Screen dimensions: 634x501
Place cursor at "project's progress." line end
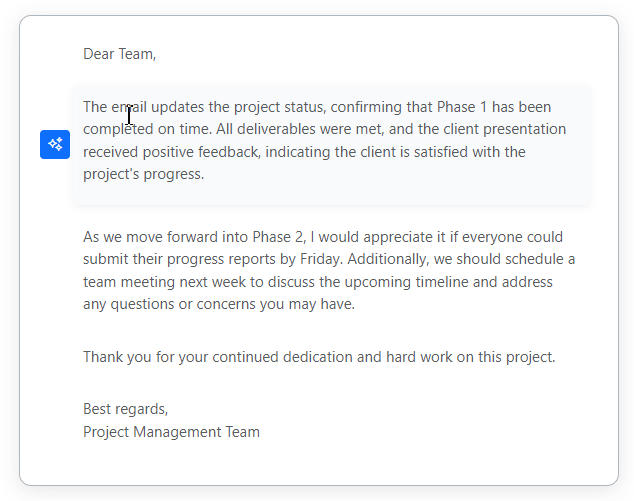pos(204,174)
